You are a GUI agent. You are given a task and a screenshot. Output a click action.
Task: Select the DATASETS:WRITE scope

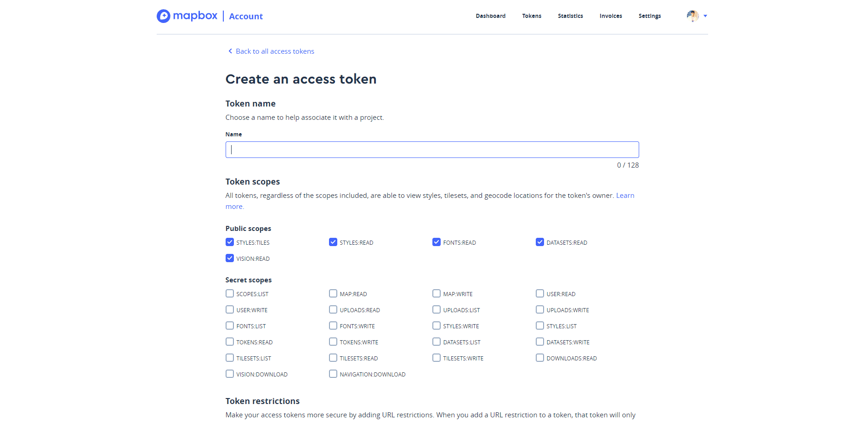coord(540,342)
